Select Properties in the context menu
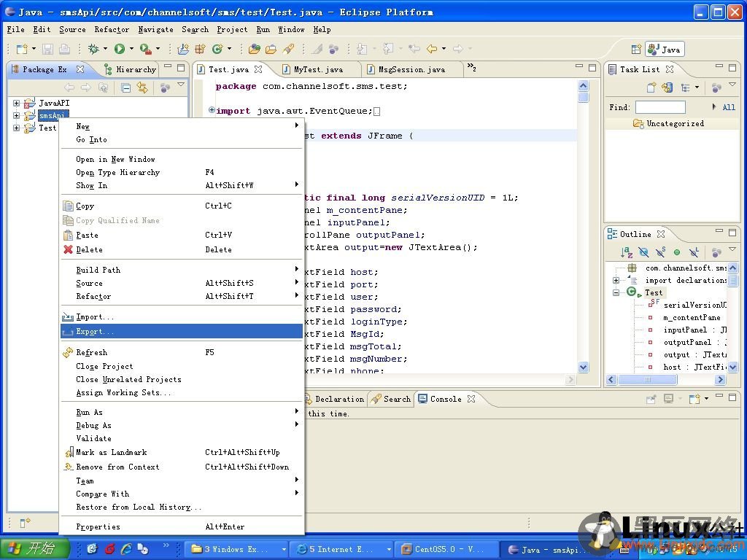The width and height of the screenshot is (747, 560). click(182, 526)
